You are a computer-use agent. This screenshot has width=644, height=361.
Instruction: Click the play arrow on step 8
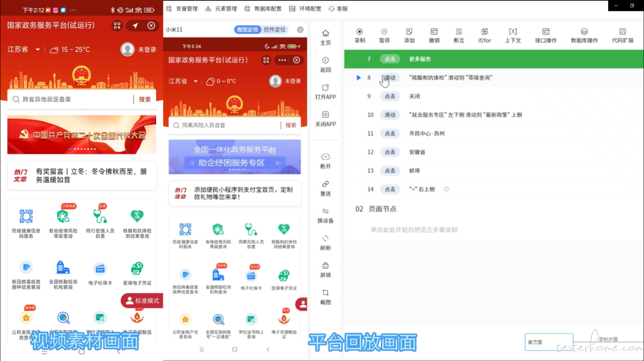(x=358, y=77)
